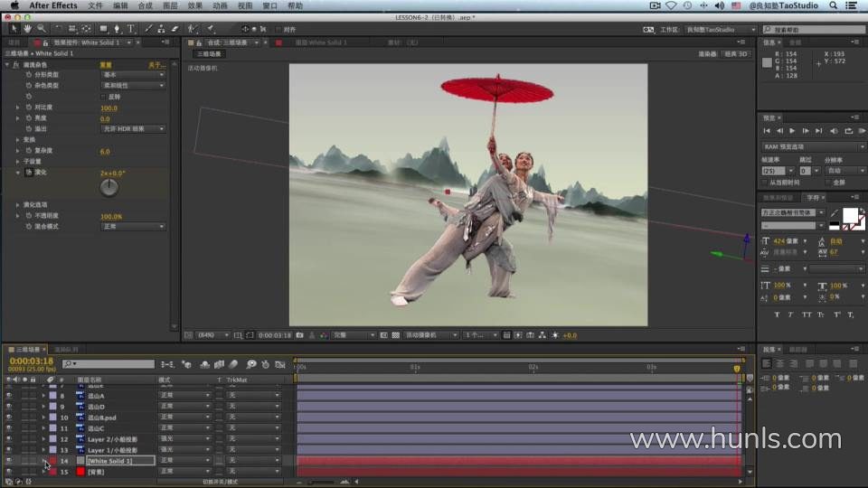Open the second menu bar item (文件)
The width and height of the screenshot is (868, 488).
pyautogui.click(x=95, y=5)
